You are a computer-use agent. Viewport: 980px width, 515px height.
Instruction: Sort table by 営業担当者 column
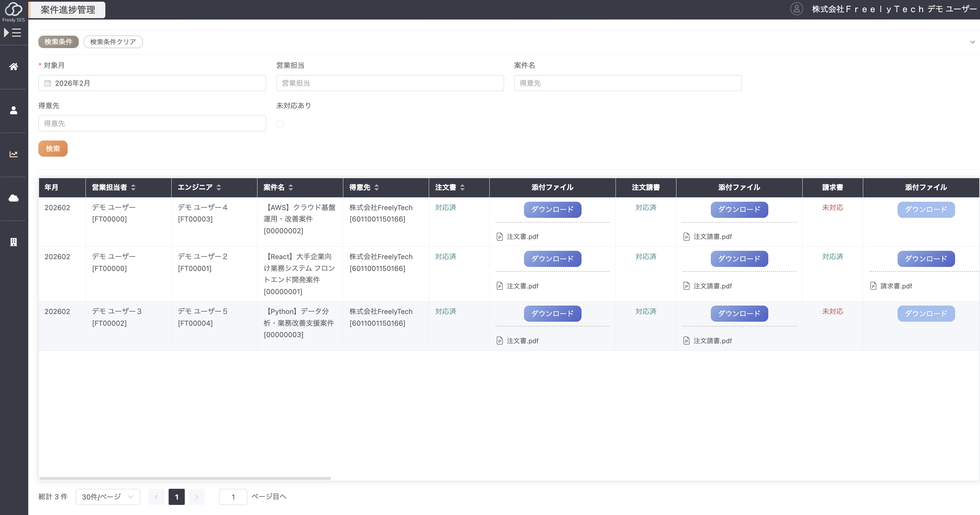click(x=133, y=187)
